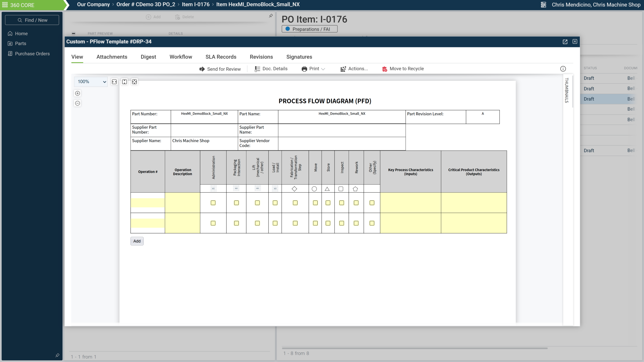
Task: Click the fit-to-width icon
Action: pyautogui.click(x=114, y=82)
